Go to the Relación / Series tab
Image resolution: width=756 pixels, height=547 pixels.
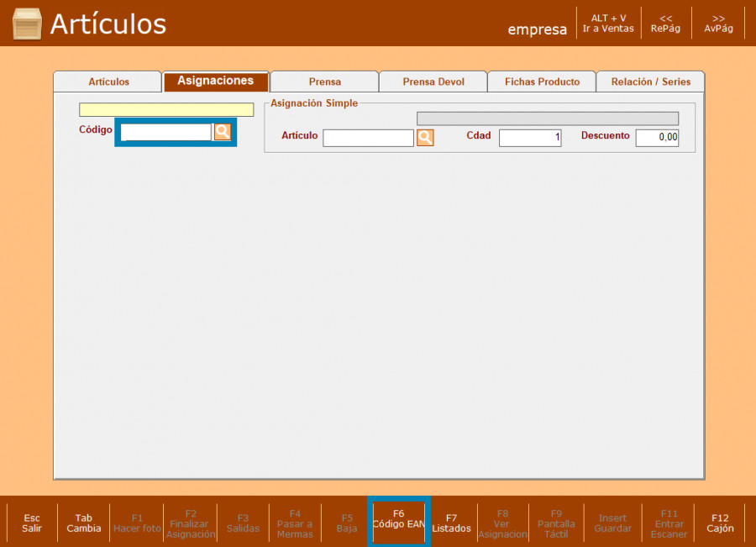tap(650, 82)
